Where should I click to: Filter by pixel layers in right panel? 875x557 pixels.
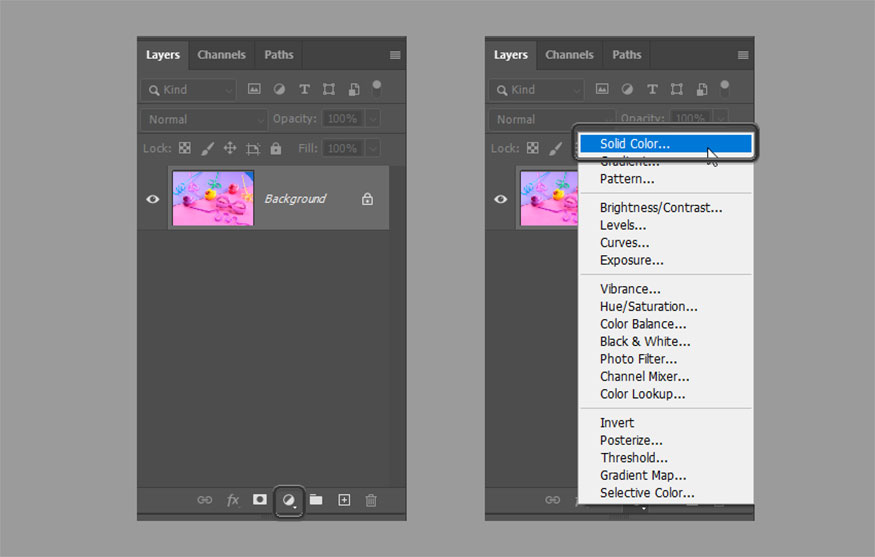602,89
